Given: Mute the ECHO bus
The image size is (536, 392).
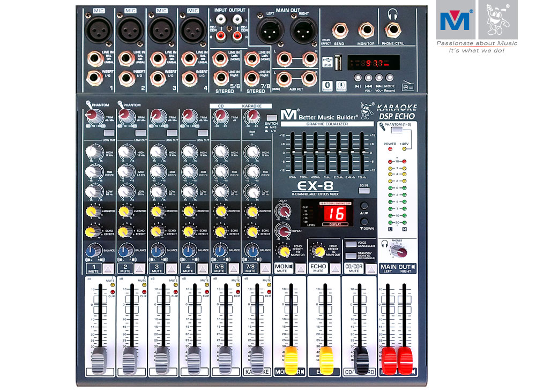Looking at the screenshot, I should click(336, 268).
